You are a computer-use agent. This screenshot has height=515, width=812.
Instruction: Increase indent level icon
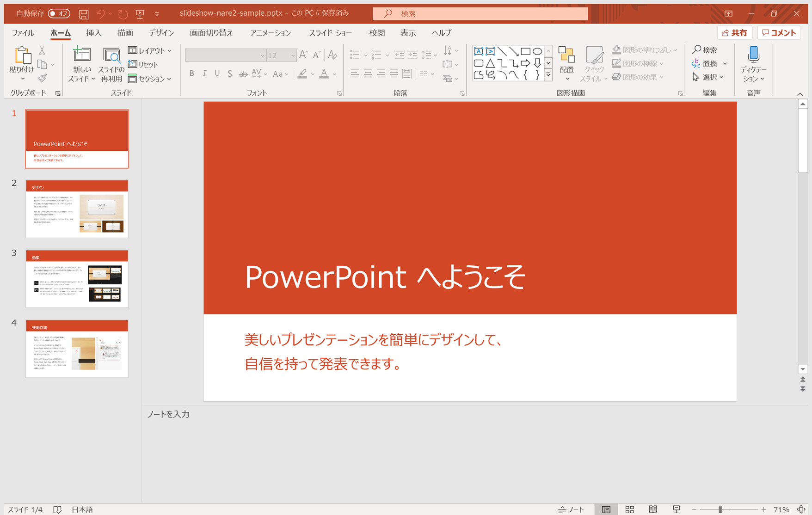click(x=412, y=55)
